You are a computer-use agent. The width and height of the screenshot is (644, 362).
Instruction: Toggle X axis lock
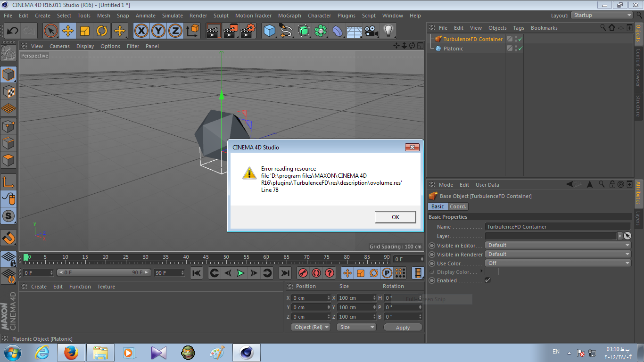click(x=141, y=31)
